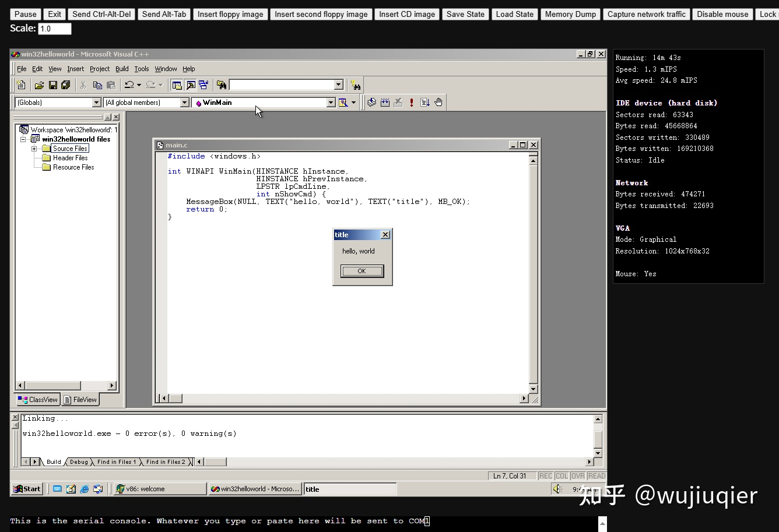The width and height of the screenshot is (779, 532).
Task: Open the File menu
Action: (22, 69)
